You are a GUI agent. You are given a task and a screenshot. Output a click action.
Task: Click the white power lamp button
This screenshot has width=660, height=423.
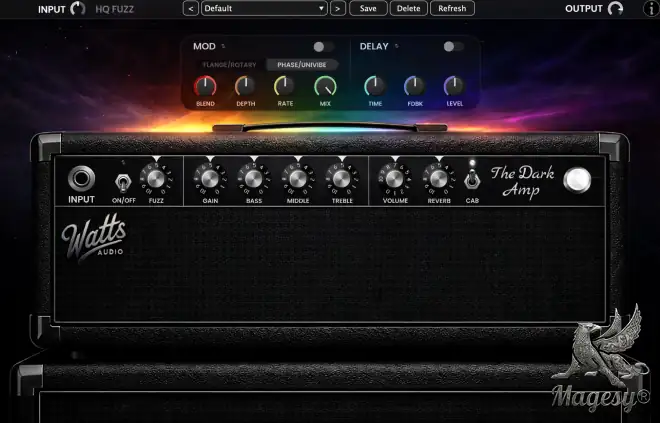(x=578, y=180)
